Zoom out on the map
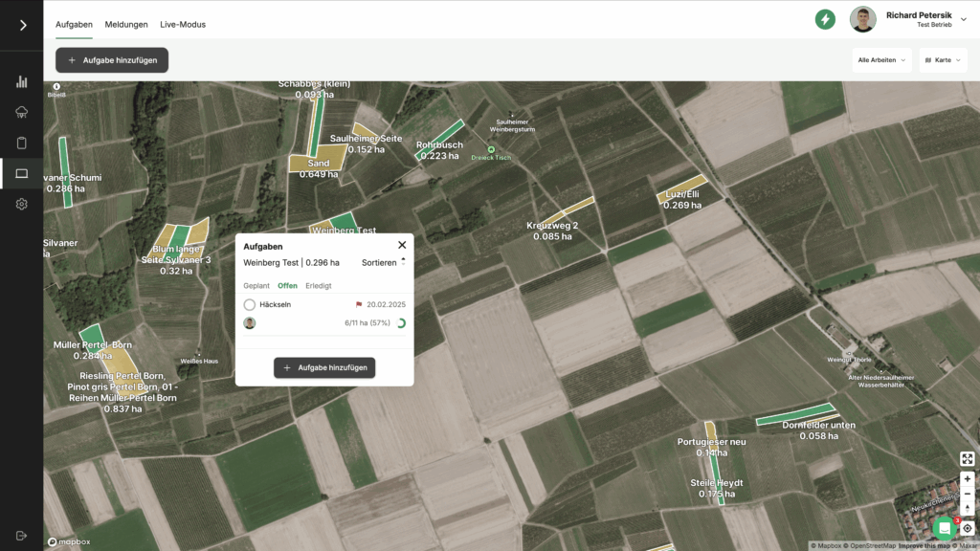Viewport: 980px width, 551px height. click(x=967, y=494)
